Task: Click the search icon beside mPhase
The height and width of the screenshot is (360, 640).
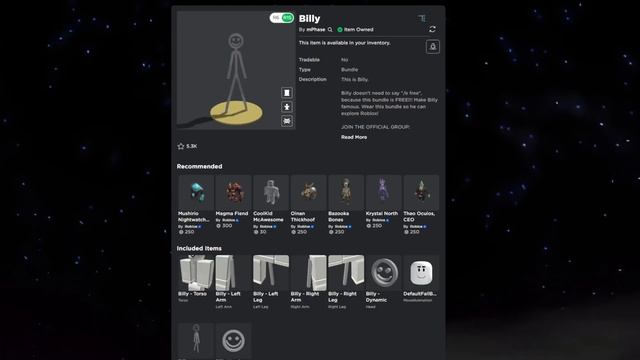Action: [x=330, y=29]
